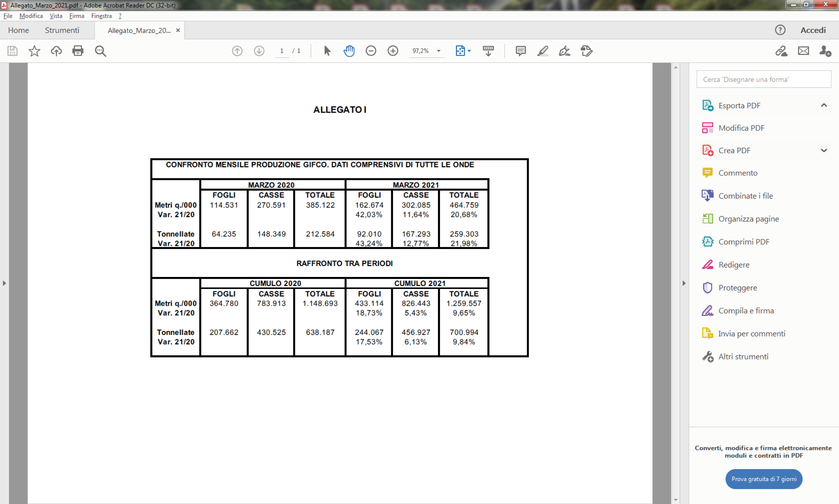Click the Accedi sign-in button
This screenshot has width=839, height=504.
[813, 30]
